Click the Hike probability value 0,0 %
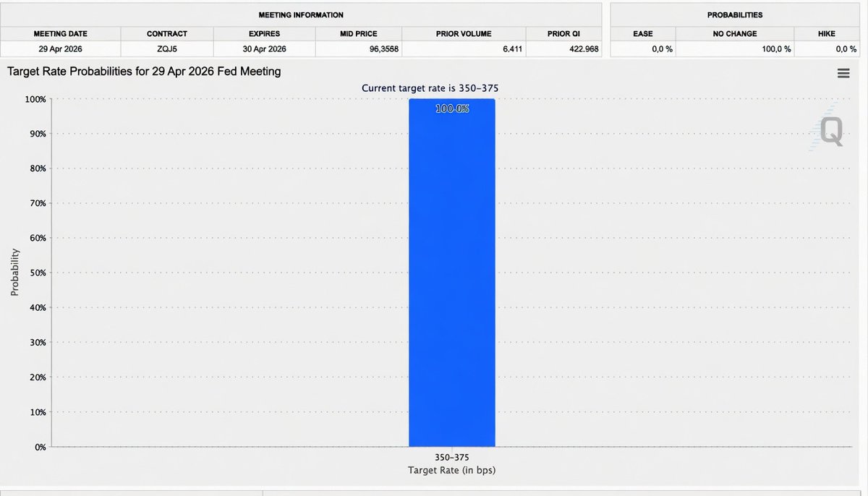Screen dimensions: 868x496 (846, 48)
